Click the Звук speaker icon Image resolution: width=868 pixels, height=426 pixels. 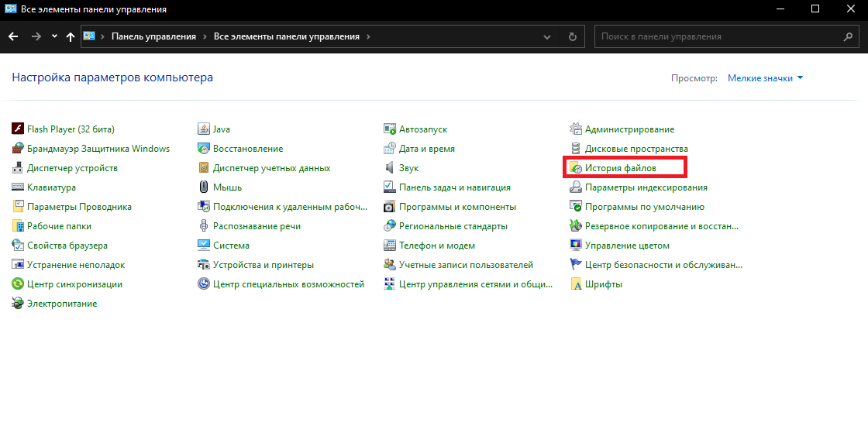coord(390,167)
